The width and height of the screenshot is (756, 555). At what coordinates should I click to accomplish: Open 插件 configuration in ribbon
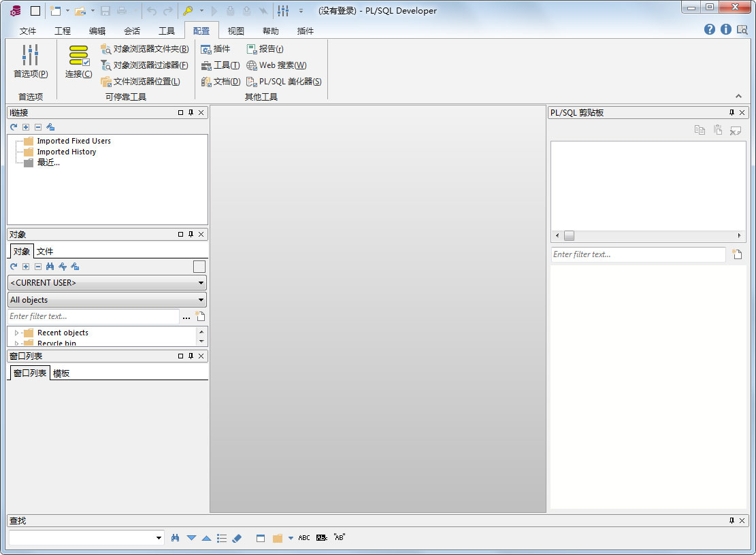tap(216, 49)
